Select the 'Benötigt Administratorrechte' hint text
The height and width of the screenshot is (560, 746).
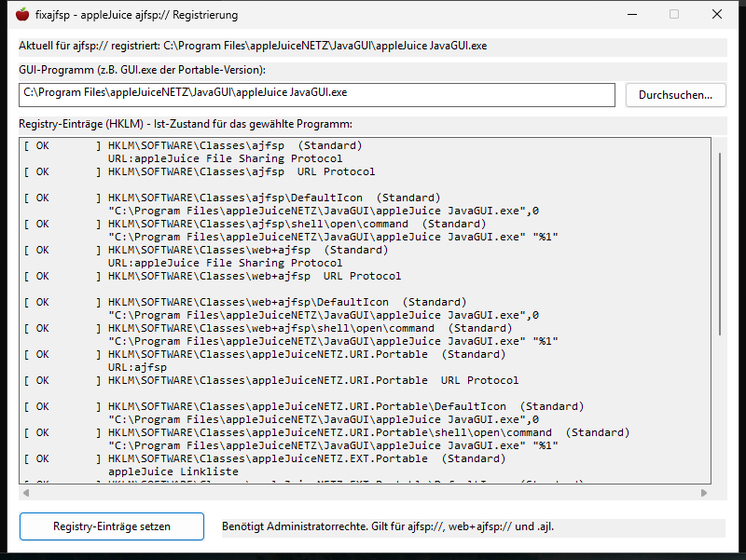[388, 526]
